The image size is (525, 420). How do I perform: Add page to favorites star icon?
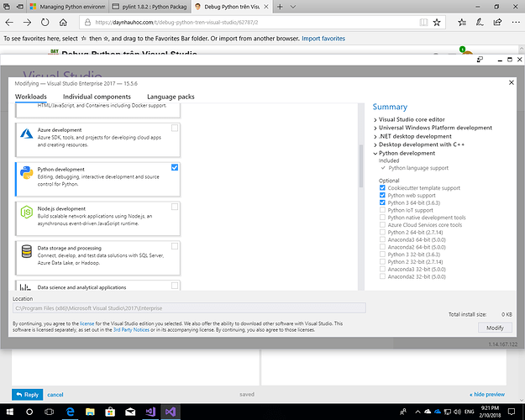[x=437, y=23]
